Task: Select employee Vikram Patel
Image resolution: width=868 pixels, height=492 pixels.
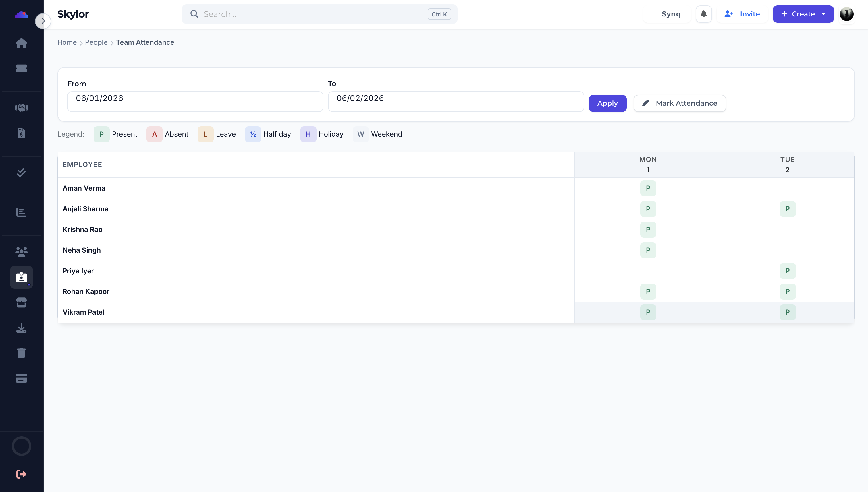Action: click(x=84, y=312)
